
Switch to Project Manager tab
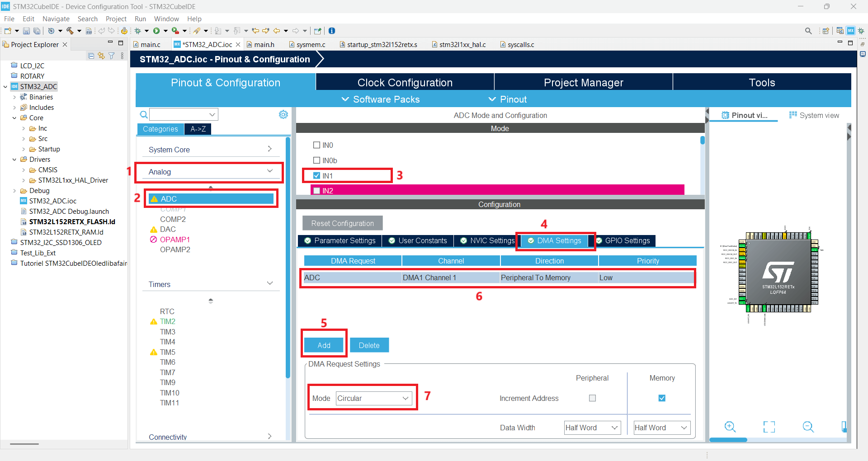tap(583, 83)
